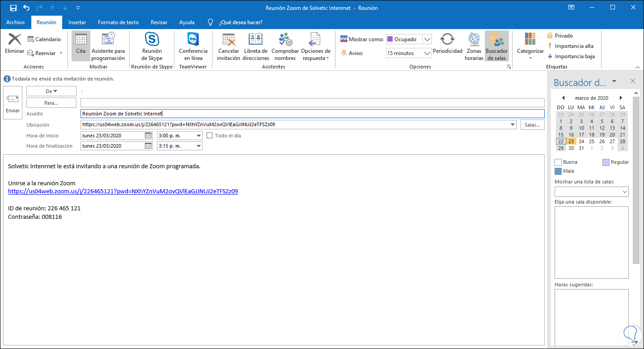Set Importancia alta
Viewport: 644px width, 349px height.
[570, 46]
